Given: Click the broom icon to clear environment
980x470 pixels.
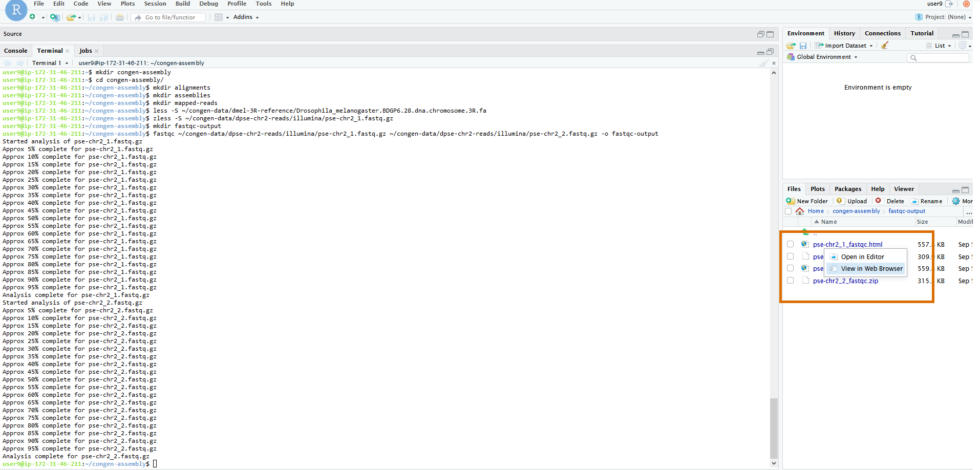Looking at the screenshot, I should coord(885,46).
